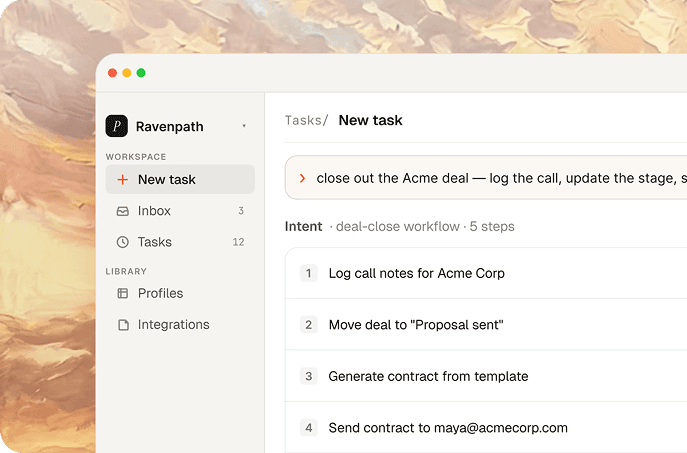Image resolution: width=687 pixels, height=453 pixels.
Task: Click the orange prompt chevron icon
Action: (x=302, y=178)
